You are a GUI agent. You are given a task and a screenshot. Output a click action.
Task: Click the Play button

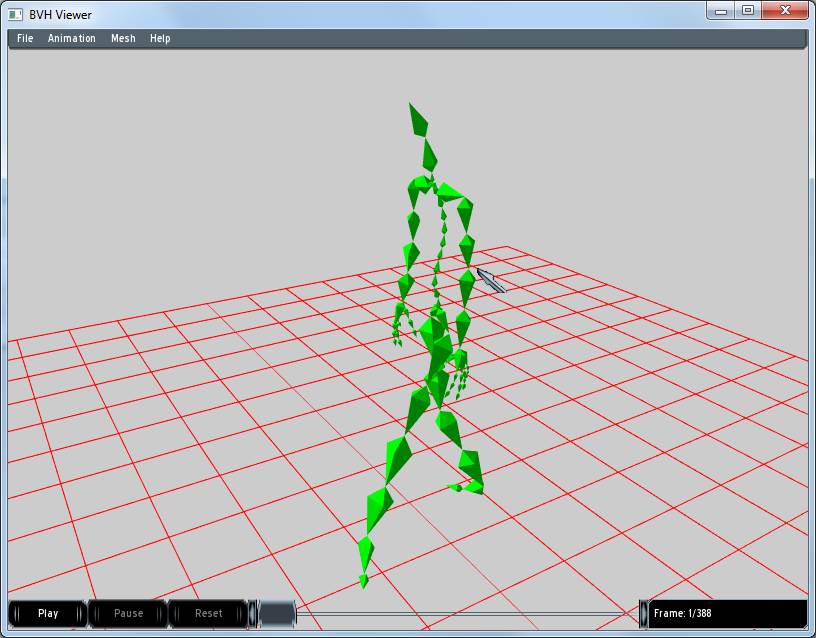tap(48, 614)
